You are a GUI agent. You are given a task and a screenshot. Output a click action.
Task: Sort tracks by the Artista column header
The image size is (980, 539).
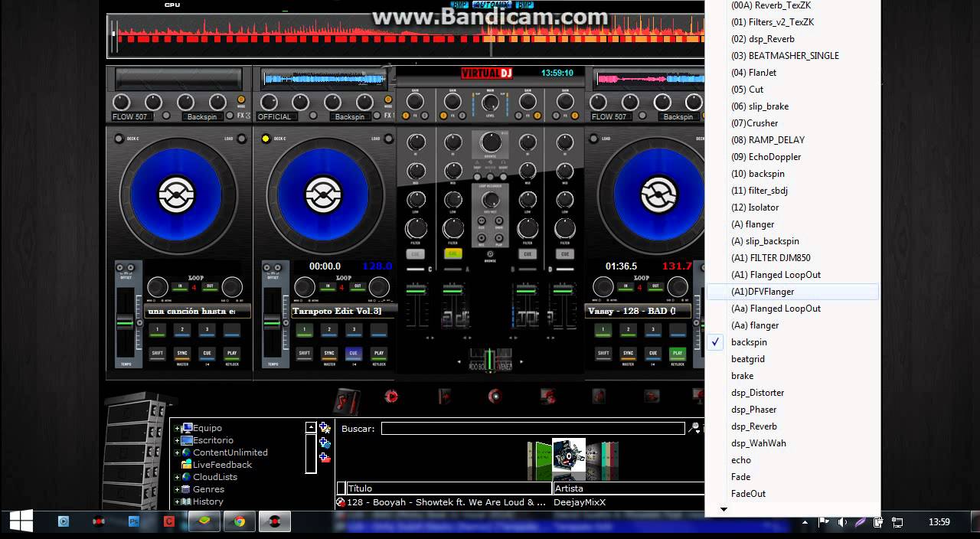click(x=629, y=488)
